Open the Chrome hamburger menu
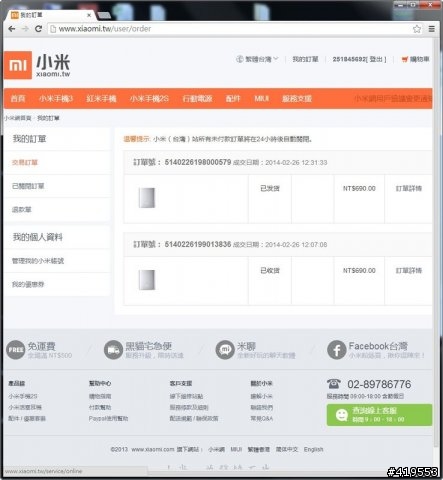Image resolution: width=443 pixels, height=480 pixels. (432, 29)
